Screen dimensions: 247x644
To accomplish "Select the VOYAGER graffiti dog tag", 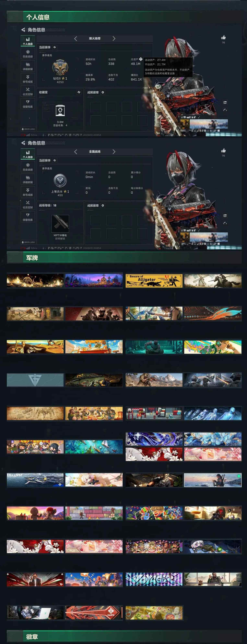I will pos(154,579).
